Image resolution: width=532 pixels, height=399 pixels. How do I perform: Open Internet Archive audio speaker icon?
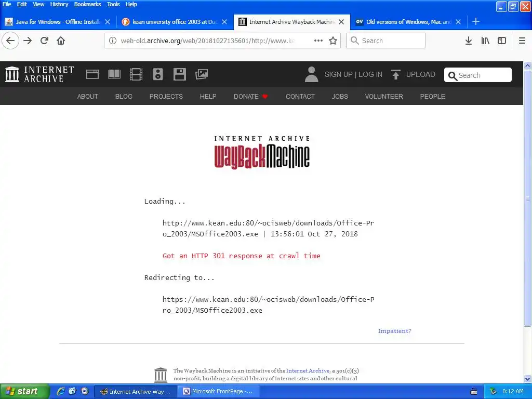pyautogui.click(x=158, y=74)
